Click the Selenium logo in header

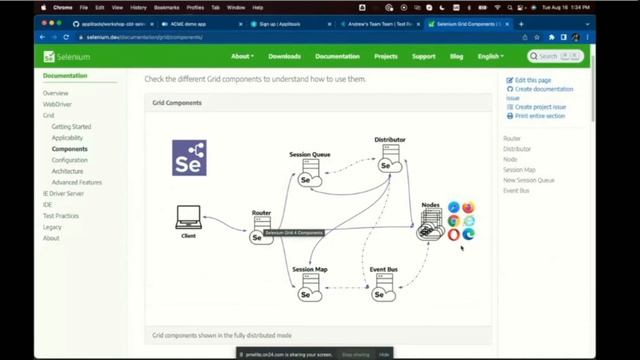coord(67,57)
